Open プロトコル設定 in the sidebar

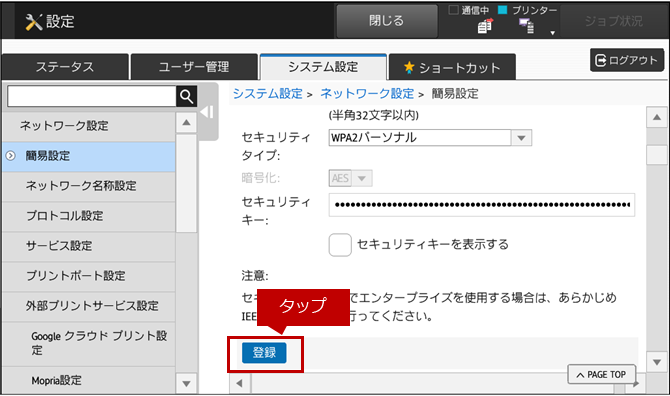[x=89, y=216]
